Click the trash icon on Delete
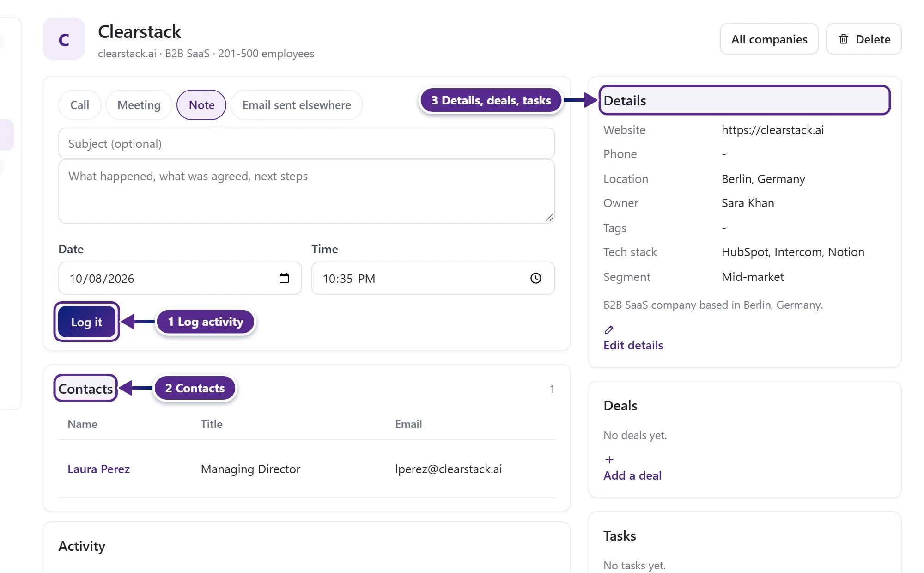The image size is (924, 573). pyautogui.click(x=844, y=39)
